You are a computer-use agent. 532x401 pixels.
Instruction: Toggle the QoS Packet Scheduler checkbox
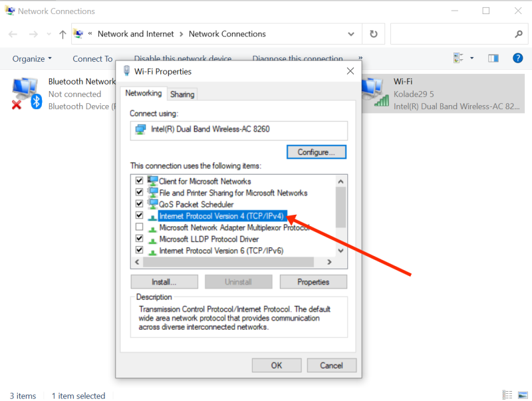139,203
